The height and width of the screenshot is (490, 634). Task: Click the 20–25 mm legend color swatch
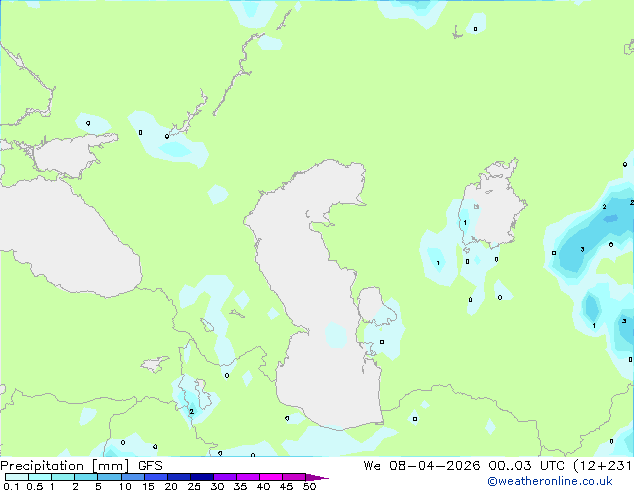[179, 477]
